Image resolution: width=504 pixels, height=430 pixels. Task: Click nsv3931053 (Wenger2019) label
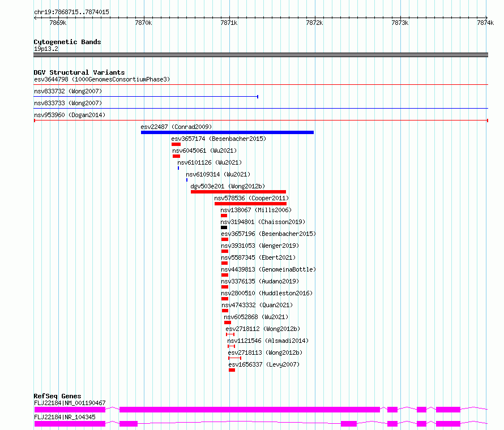pos(260,246)
